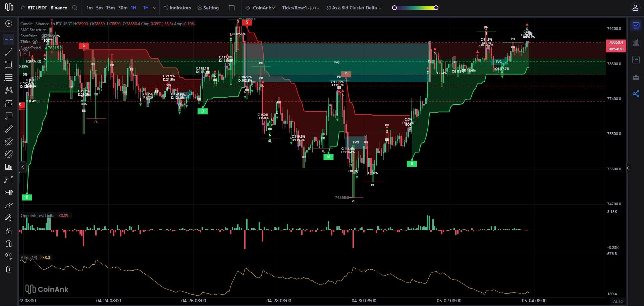Select the rectangle shape tool
644x306 pixels.
9,65
